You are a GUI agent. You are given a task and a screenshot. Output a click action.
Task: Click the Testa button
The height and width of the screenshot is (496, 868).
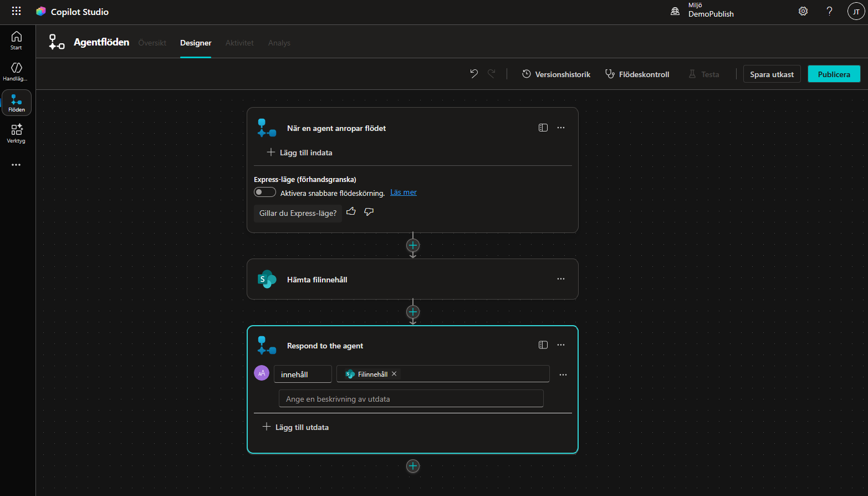pyautogui.click(x=704, y=74)
